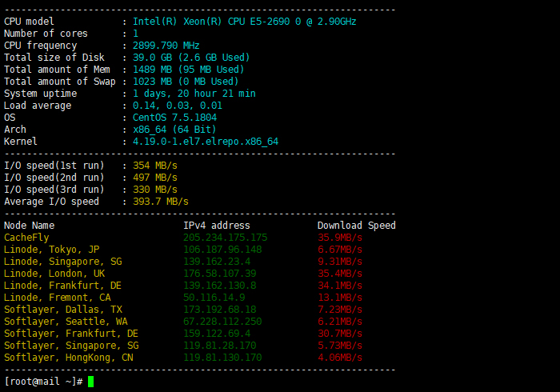This screenshot has height=392, width=560.
Task: Click memory value 1489 MB (95 MB Used)
Action: pos(188,70)
